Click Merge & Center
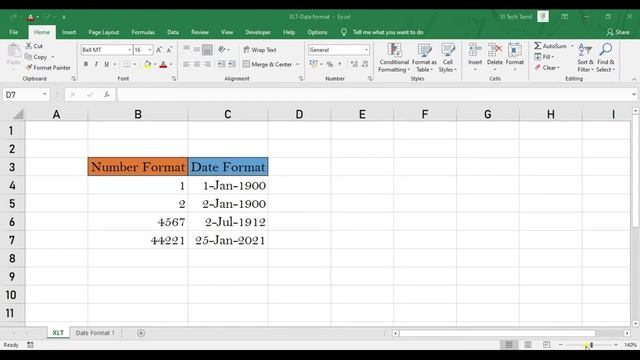The image size is (640, 360). pos(267,64)
